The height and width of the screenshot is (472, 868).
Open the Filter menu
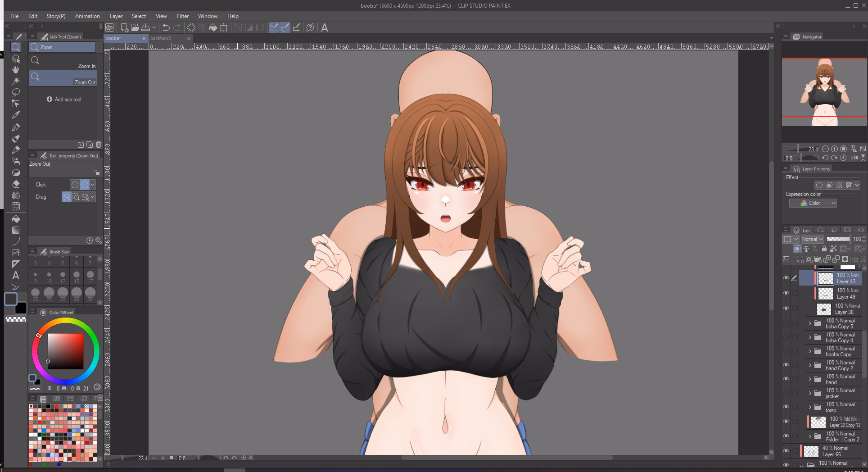182,16
